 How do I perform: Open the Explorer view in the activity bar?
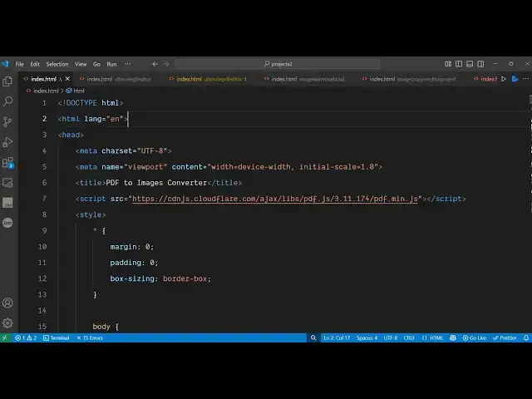[x=7, y=81]
